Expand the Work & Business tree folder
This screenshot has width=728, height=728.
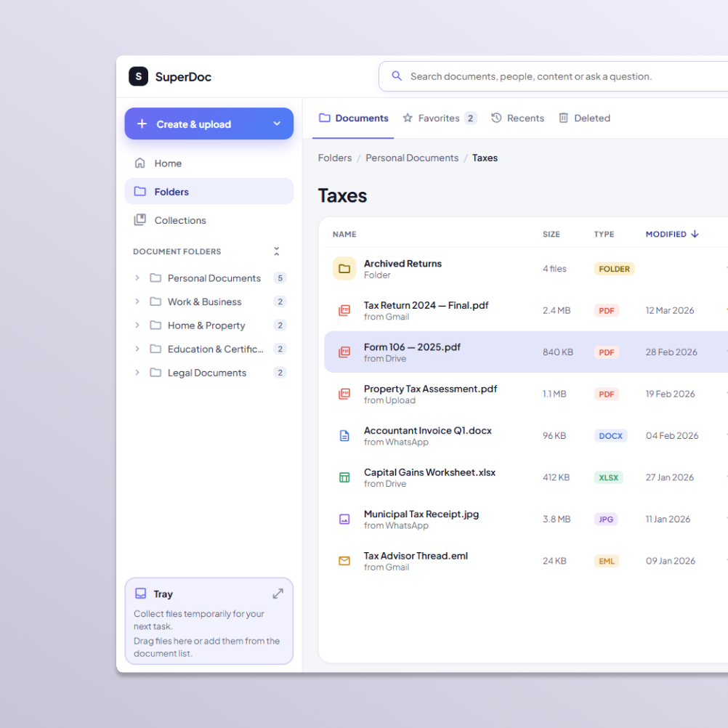coord(137,302)
